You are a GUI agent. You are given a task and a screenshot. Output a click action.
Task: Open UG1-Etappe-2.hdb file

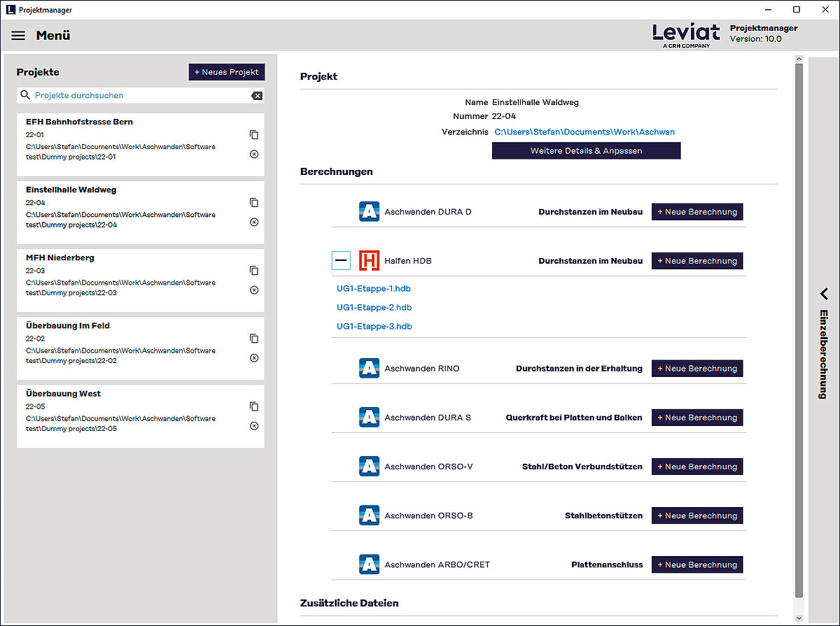[374, 307]
